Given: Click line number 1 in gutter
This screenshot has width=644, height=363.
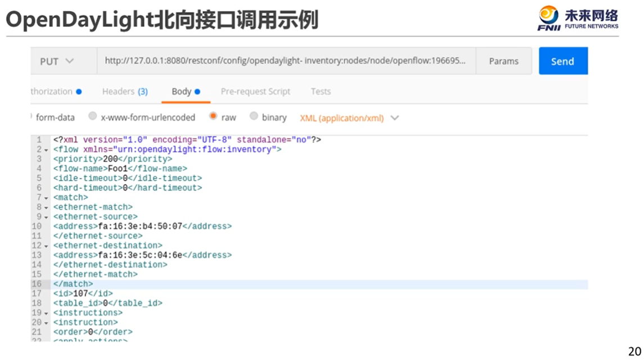Looking at the screenshot, I should [39, 140].
